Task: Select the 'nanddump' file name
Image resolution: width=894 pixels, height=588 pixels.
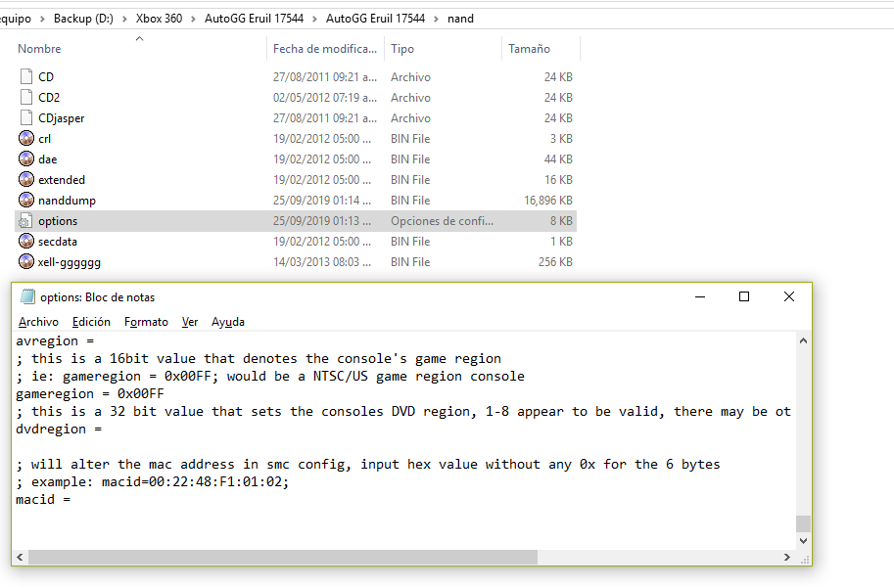Action: [x=67, y=200]
